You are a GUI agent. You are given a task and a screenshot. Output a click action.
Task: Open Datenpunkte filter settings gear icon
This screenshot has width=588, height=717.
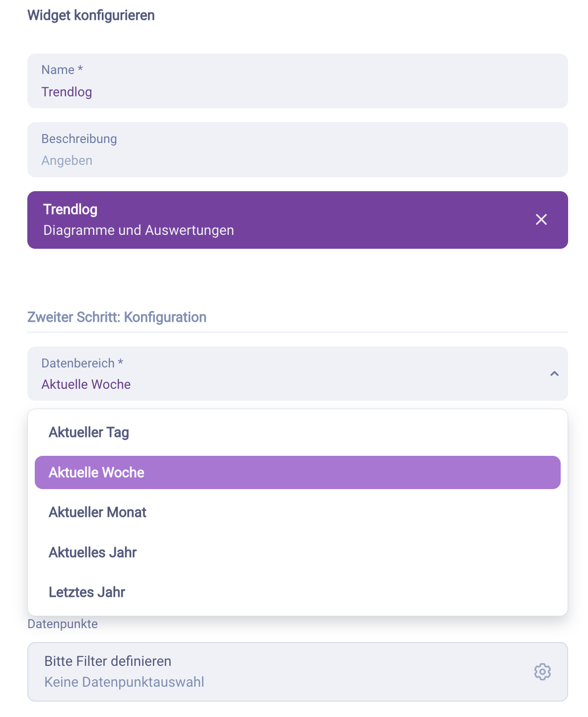coord(542,672)
